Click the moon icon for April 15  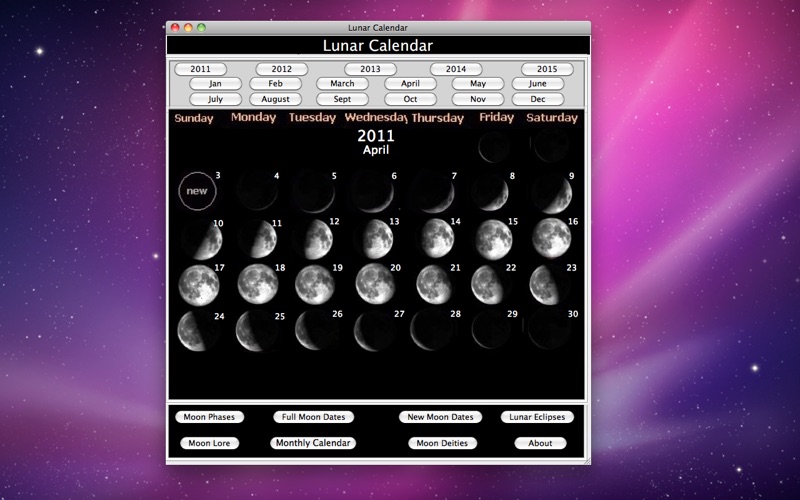494,240
